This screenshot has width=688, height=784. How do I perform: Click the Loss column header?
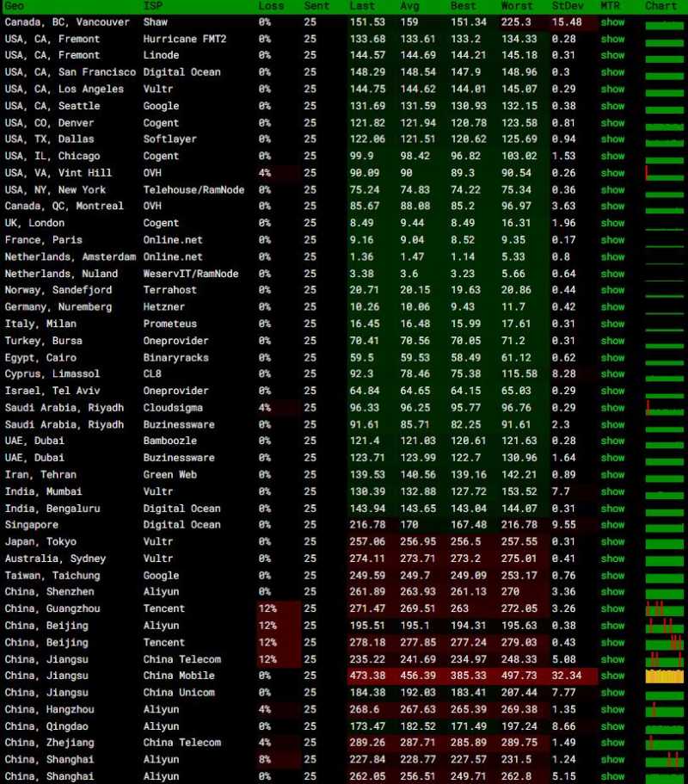[271, 6]
